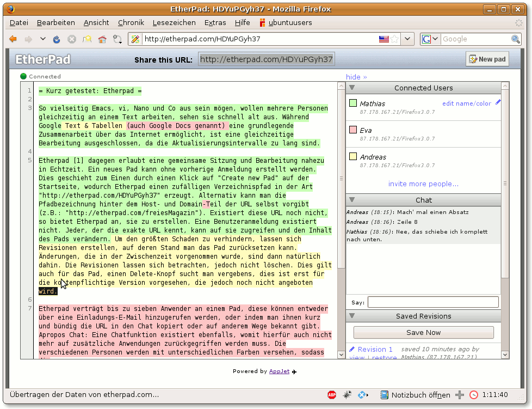Click the US flag icon in address bar
This screenshot has height=409, width=532.
(383, 39)
